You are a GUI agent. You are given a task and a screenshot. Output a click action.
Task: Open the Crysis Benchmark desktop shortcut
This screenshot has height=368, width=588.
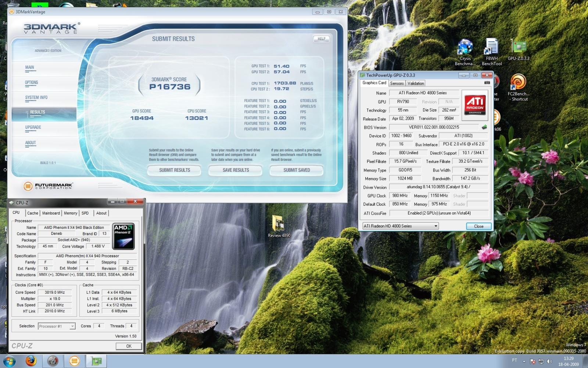pyautogui.click(x=465, y=52)
